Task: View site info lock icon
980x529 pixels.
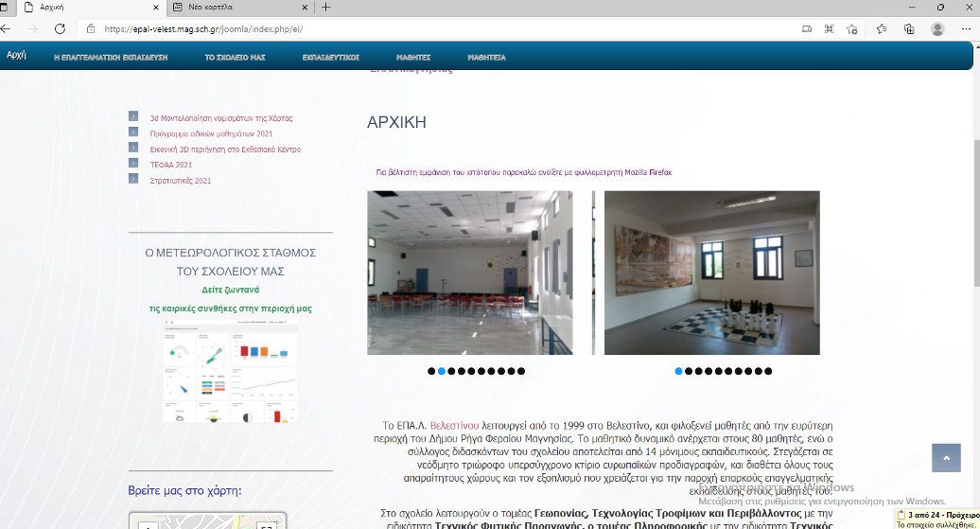Action: (x=91, y=28)
